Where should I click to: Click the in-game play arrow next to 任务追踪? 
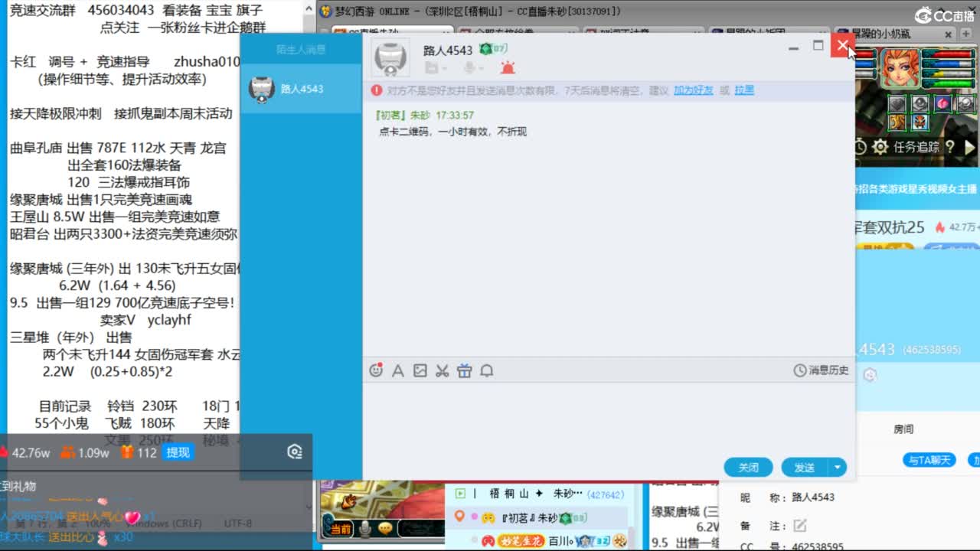coord(969,146)
